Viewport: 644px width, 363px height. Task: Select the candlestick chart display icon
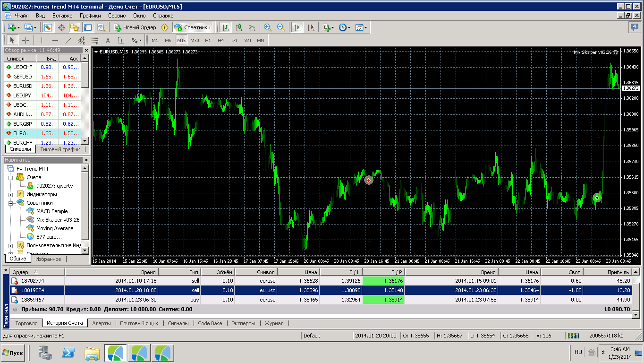coord(239,27)
